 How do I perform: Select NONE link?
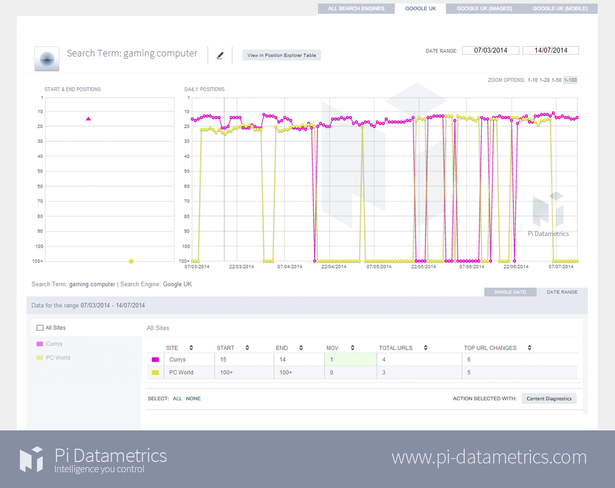coord(193,399)
